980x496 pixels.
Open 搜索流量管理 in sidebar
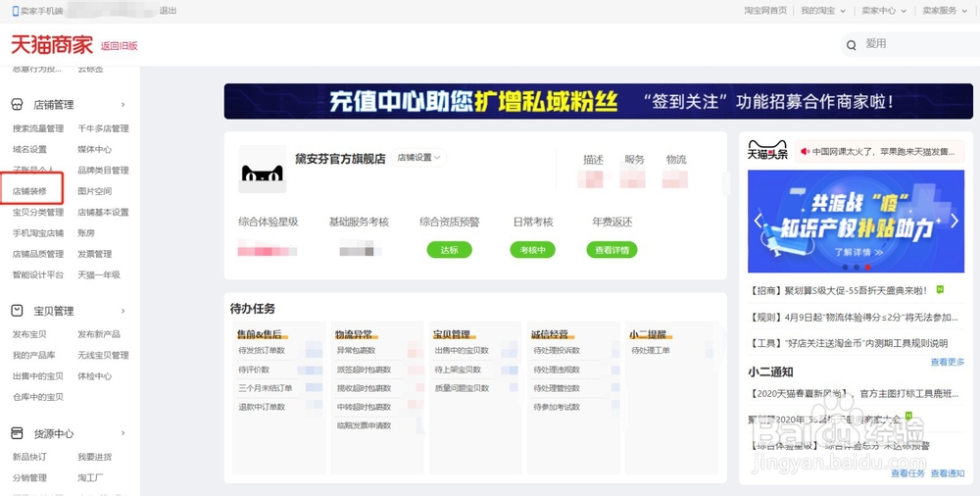[38, 128]
